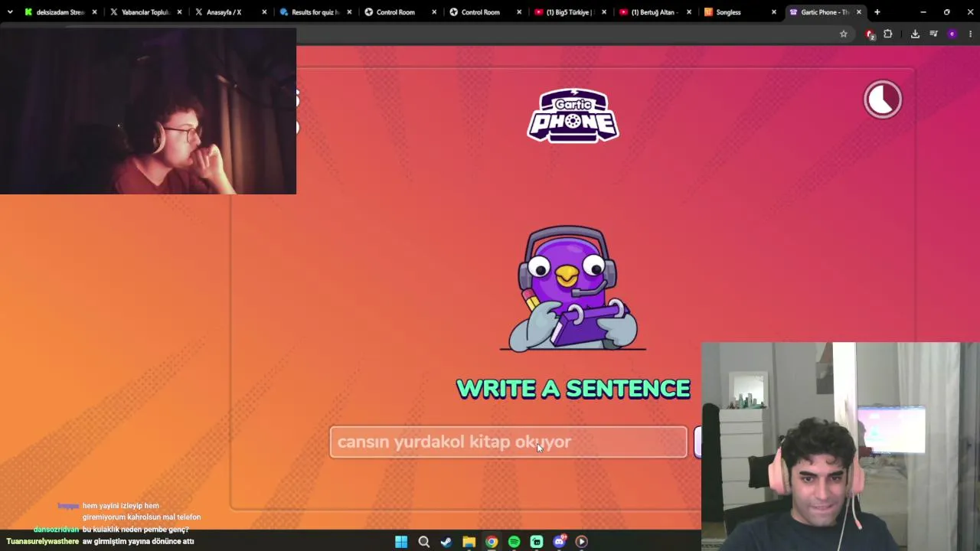Click the "WRITE A SENTENCE" heading
This screenshot has height=551, width=980.
pyautogui.click(x=573, y=389)
